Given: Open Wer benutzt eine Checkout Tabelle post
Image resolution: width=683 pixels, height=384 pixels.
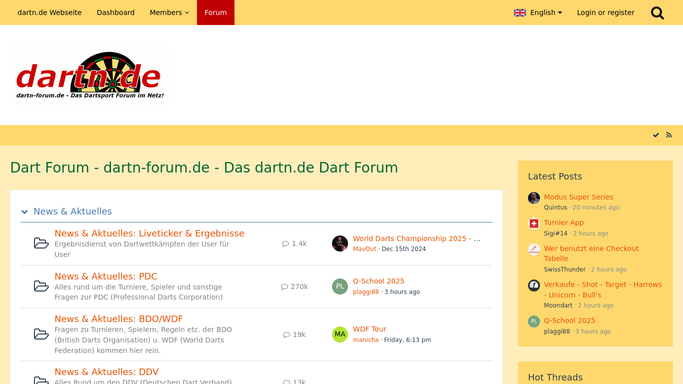Looking at the screenshot, I should click(x=591, y=253).
